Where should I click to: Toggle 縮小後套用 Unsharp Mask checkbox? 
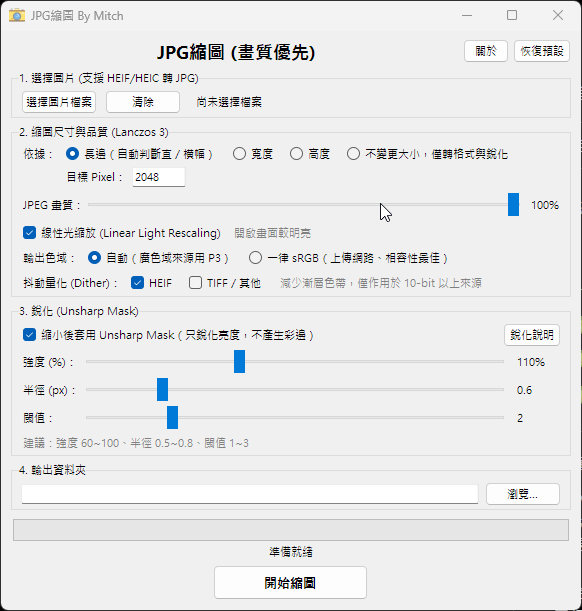[x=30, y=335]
